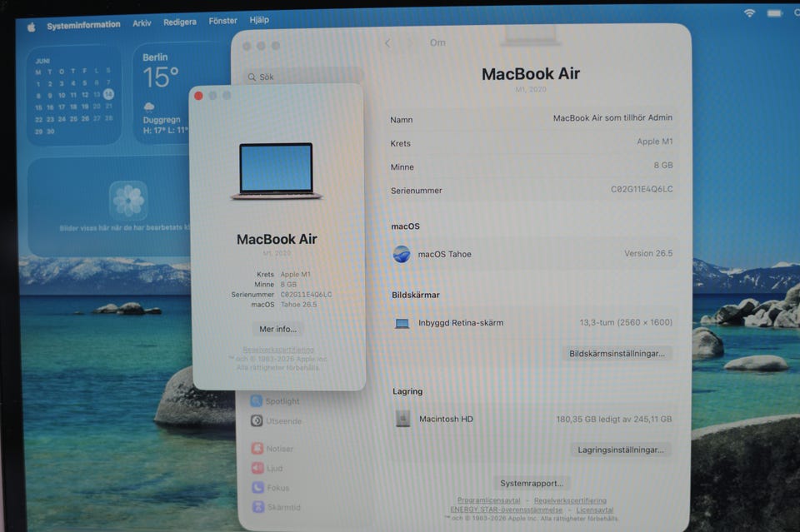
Task: Open Regelverkscertifiering link in settings window
Action: (570, 500)
